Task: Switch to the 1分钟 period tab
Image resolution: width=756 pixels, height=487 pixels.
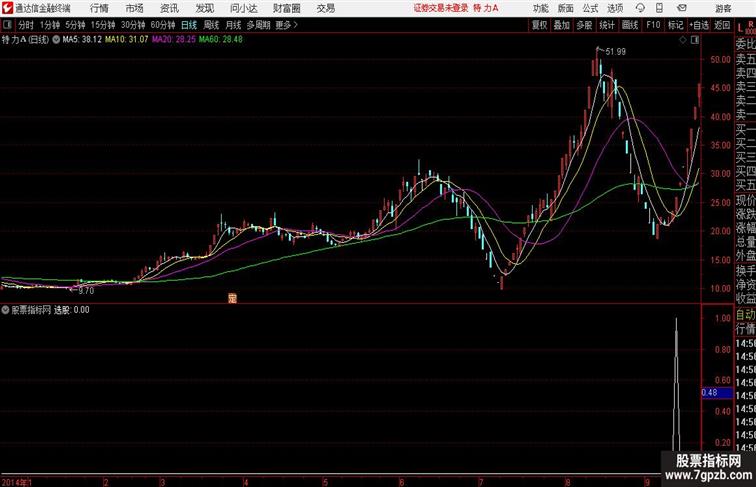Action: [49, 25]
